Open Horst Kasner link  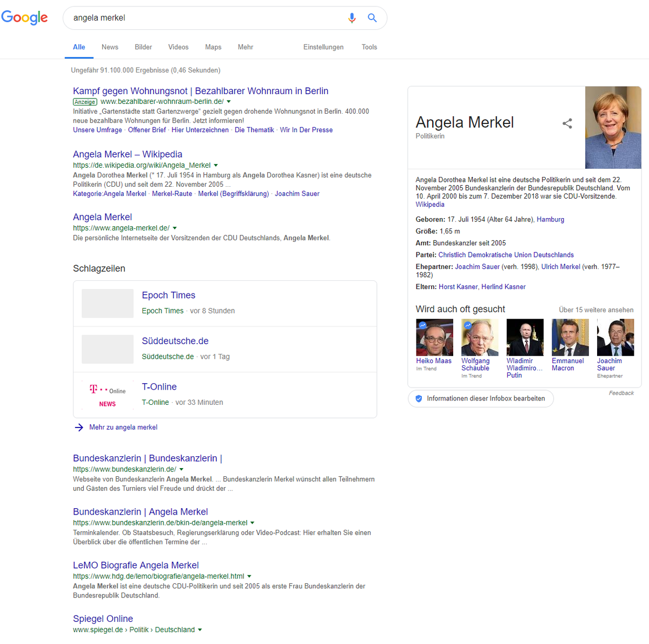[458, 287]
